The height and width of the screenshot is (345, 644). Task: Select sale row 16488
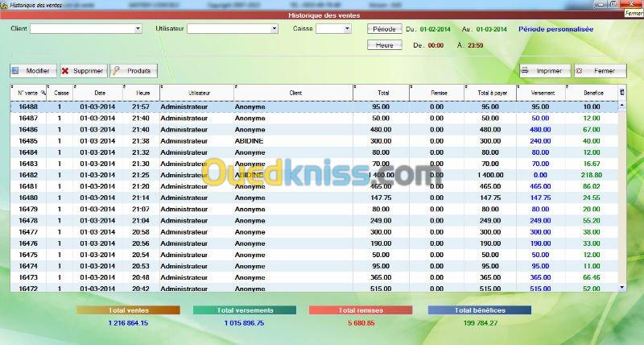point(314,106)
